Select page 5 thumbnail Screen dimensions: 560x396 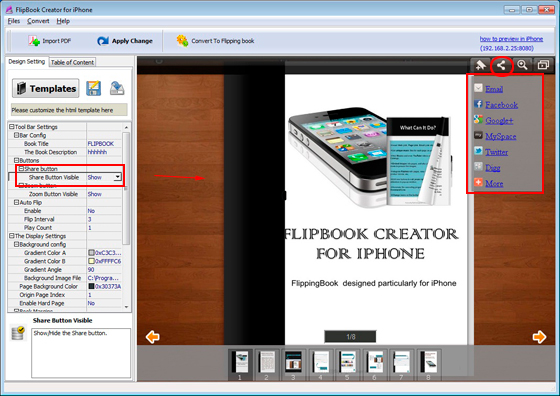click(x=347, y=364)
